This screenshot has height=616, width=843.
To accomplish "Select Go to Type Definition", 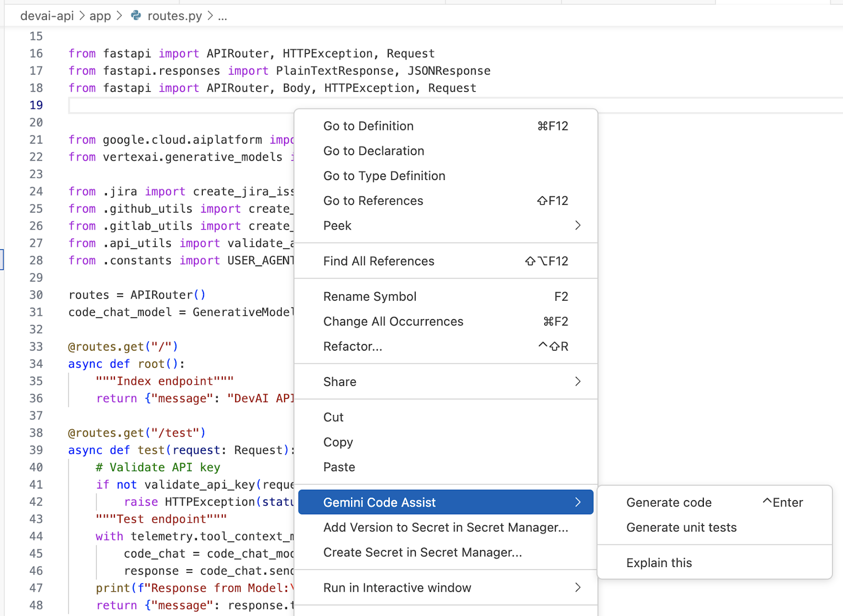I will click(384, 176).
